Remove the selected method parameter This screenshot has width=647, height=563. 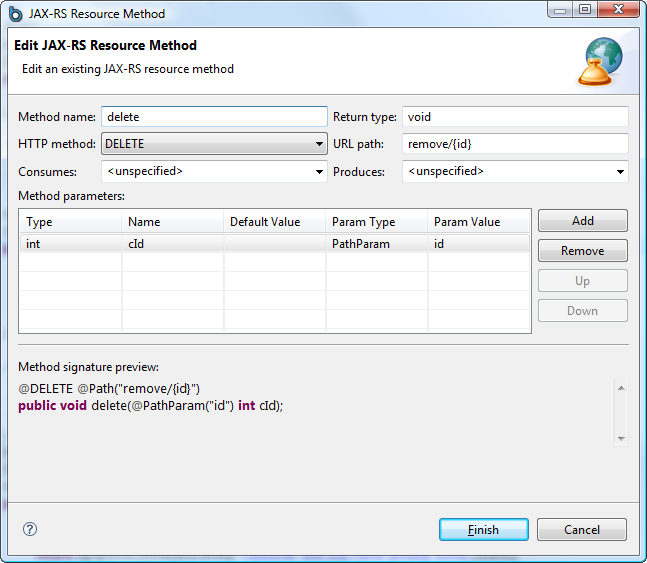[x=582, y=251]
